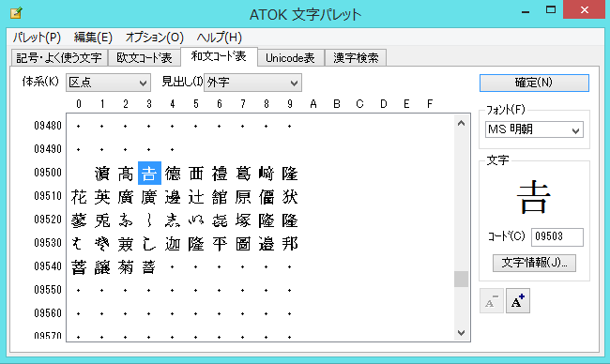
Task: Select the 﨑 character in the table
Action: [x=267, y=173]
